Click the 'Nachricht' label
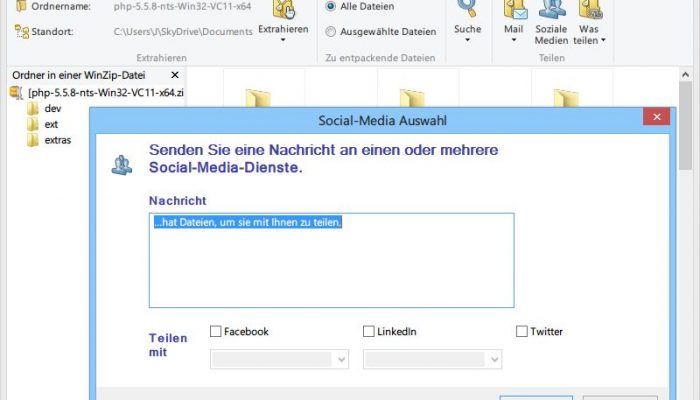Viewport: 700px width, 400px height. coord(178,201)
